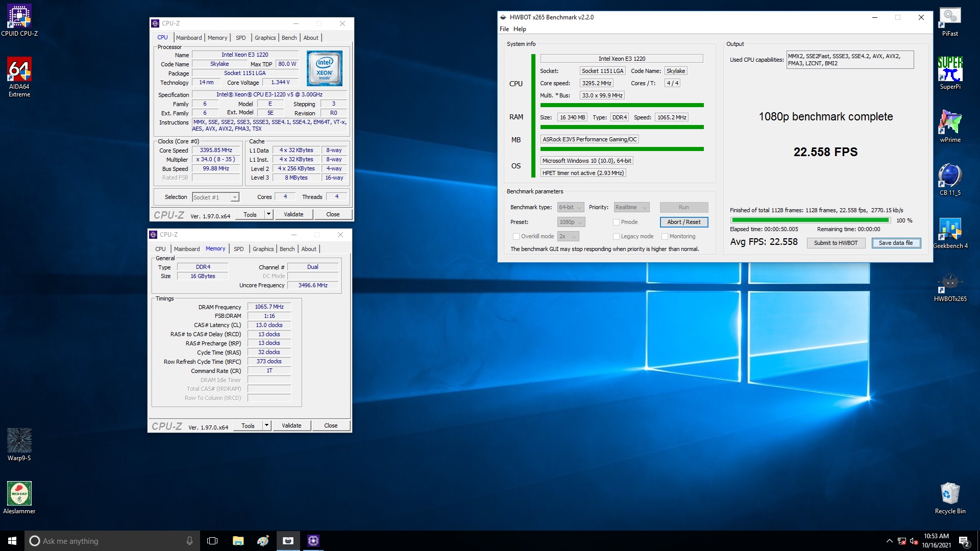Toggle the Overkill mode checkbox
This screenshot has height=551, width=980.
516,236
